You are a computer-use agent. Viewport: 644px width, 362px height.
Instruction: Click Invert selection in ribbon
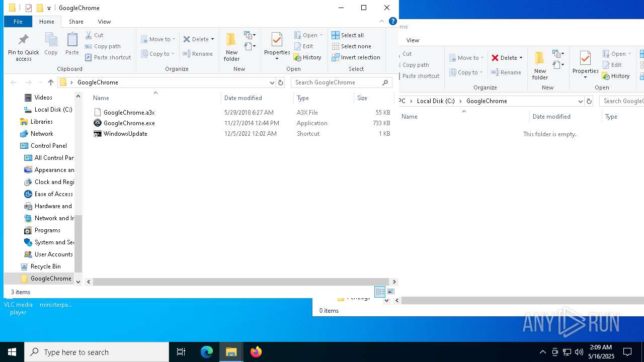click(x=356, y=57)
